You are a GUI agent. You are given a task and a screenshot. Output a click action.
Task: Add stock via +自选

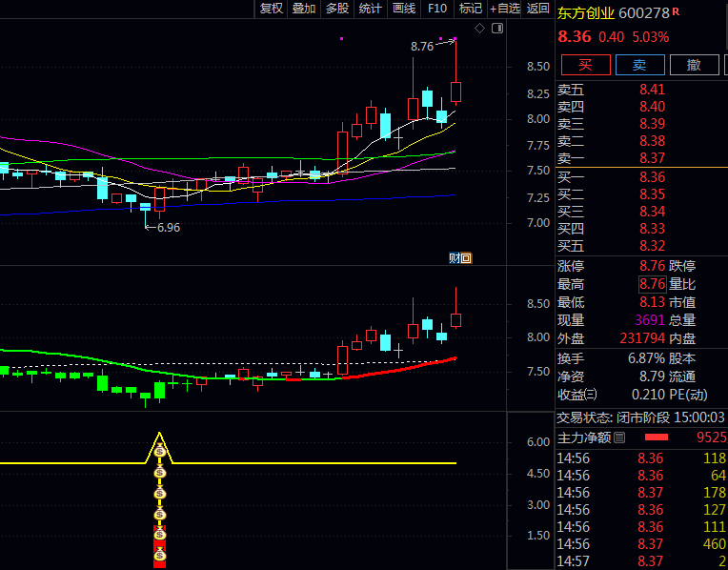pyautogui.click(x=505, y=9)
